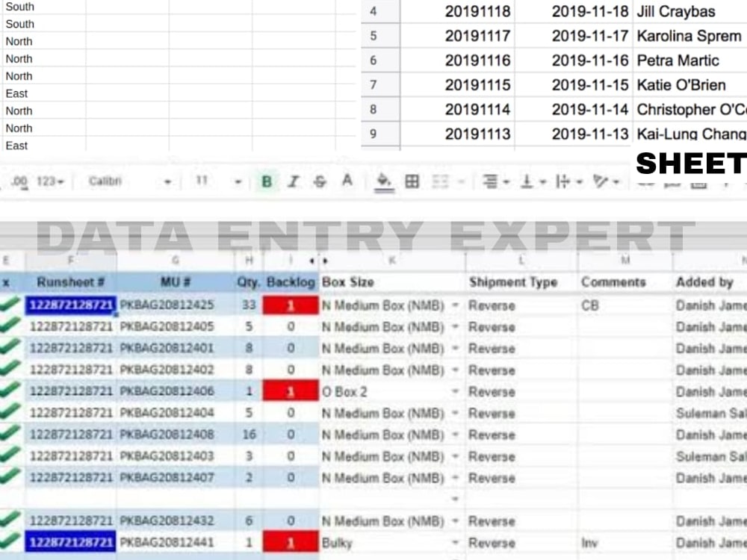Click the merge cells icon
Image resolution: width=747 pixels, height=560 pixels.
coord(440,181)
